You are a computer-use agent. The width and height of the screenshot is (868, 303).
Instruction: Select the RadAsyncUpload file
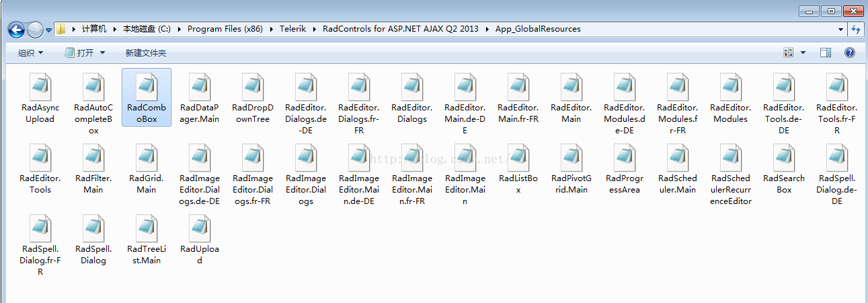coord(40,98)
